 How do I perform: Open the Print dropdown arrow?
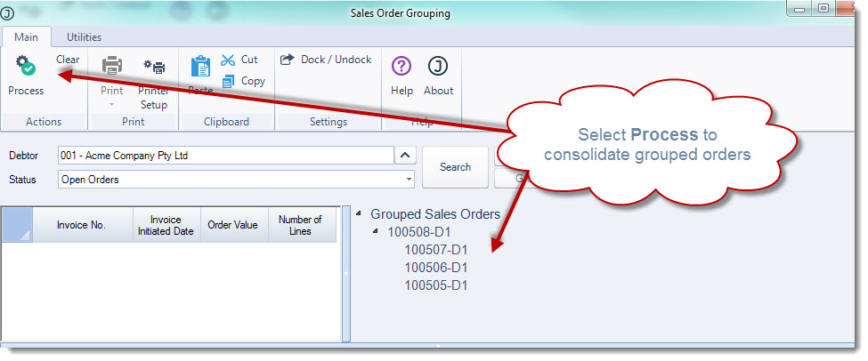click(112, 104)
